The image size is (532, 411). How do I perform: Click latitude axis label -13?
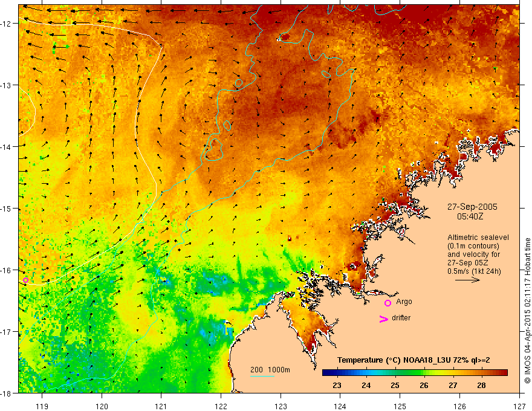click(6, 85)
